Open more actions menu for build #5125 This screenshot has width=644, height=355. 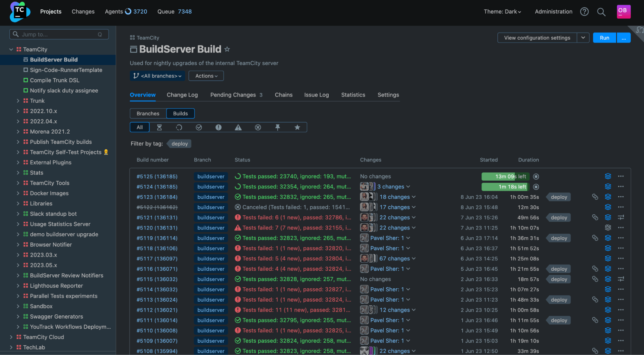pyautogui.click(x=621, y=176)
